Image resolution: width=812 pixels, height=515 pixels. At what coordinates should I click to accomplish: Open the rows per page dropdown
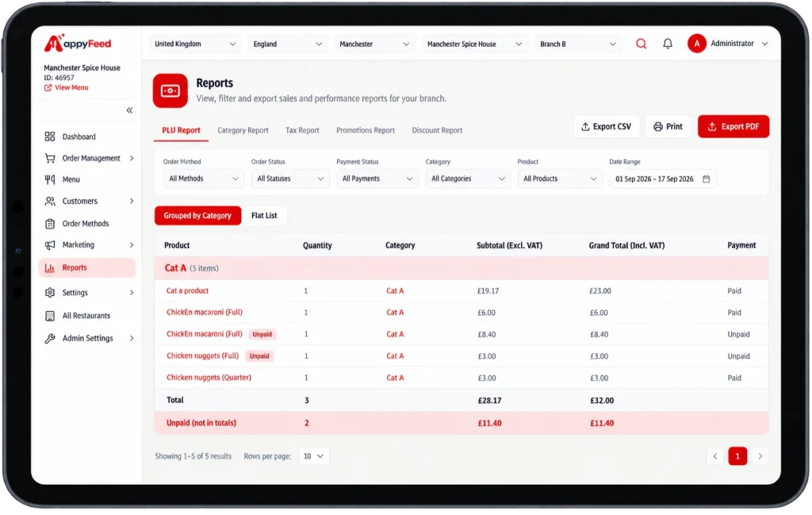pyautogui.click(x=314, y=456)
